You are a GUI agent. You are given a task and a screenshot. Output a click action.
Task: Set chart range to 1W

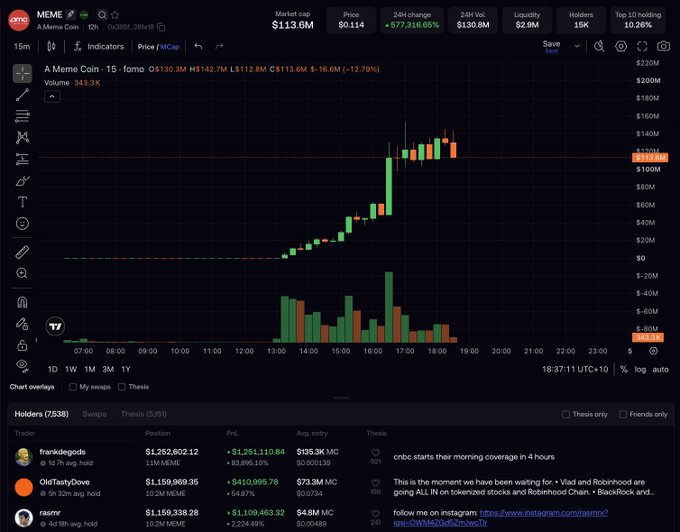(71, 369)
